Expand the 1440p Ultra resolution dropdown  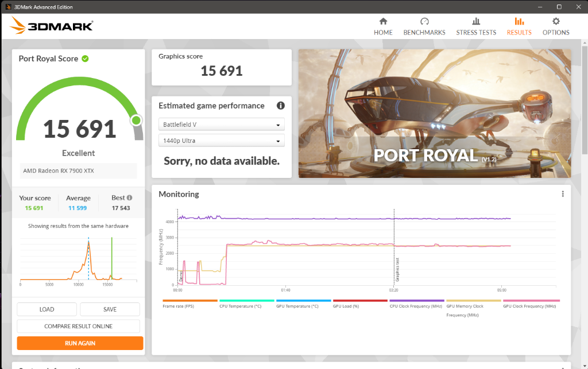pos(221,141)
